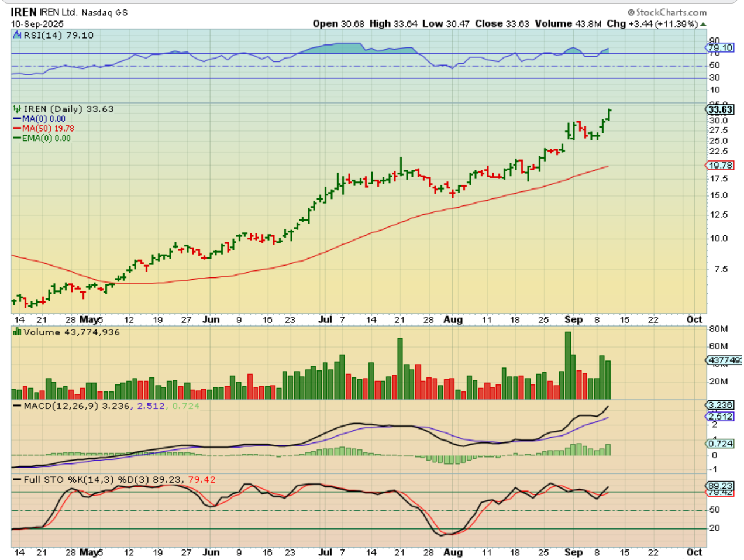Click the Chg +3.44 (+11.39%) text
This screenshot has width=744, height=560.
[652, 24]
